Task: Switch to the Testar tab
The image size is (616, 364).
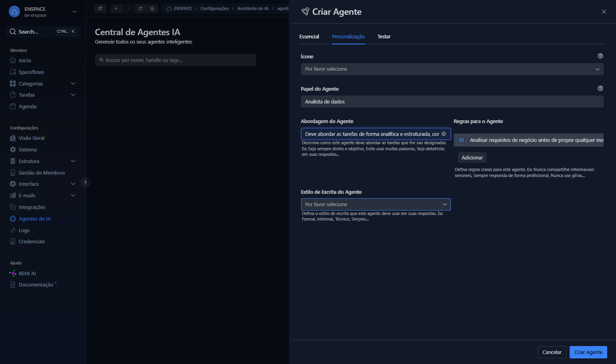Action: click(x=384, y=36)
